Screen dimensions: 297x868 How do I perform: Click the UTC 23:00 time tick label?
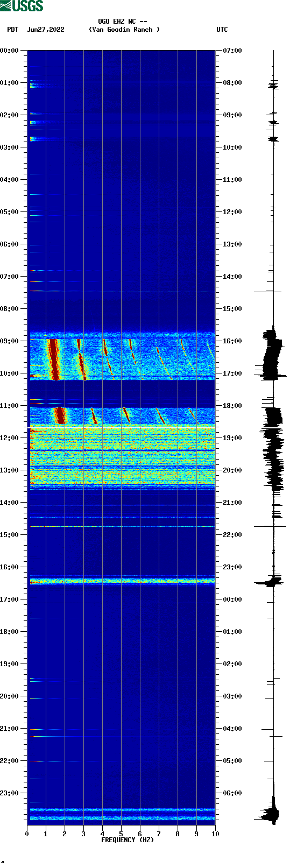[x=232, y=567]
